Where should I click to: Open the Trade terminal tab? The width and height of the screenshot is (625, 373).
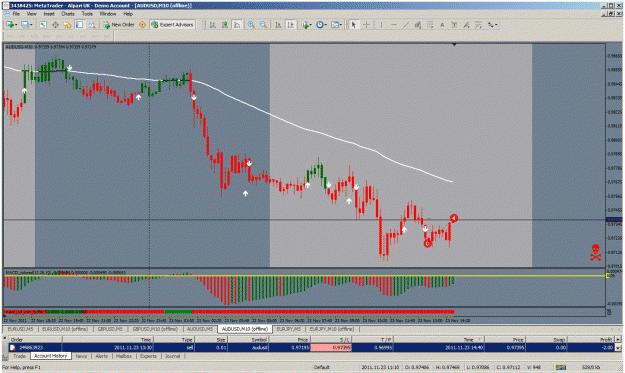(x=19, y=356)
